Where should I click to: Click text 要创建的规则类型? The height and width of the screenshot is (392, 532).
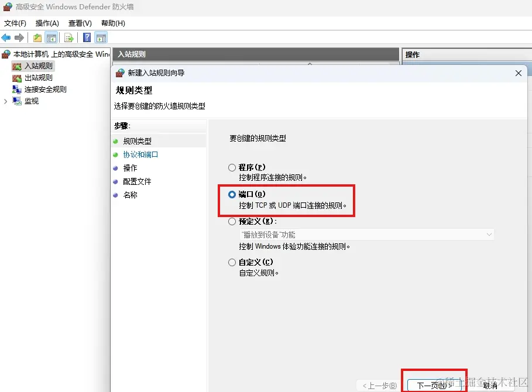click(x=258, y=138)
